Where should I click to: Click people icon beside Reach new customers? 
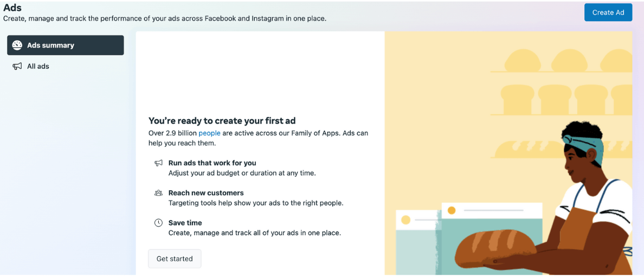158,193
